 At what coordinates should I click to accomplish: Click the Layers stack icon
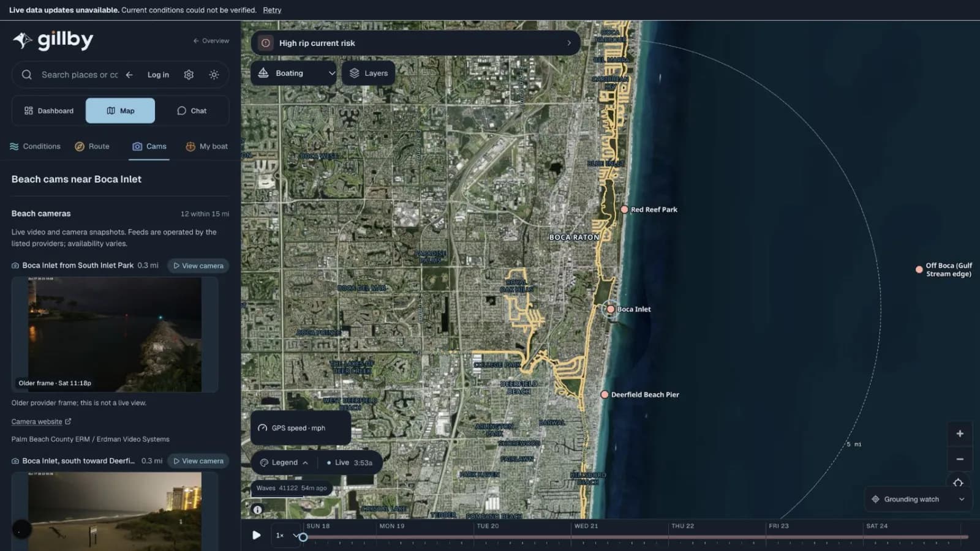(354, 73)
